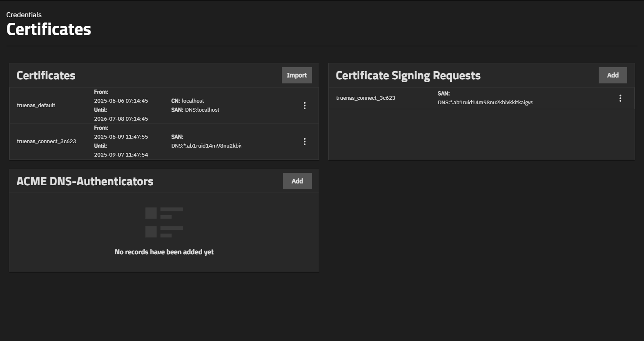Click the main Certificates page title
The image size is (644, 341).
[49, 29]
